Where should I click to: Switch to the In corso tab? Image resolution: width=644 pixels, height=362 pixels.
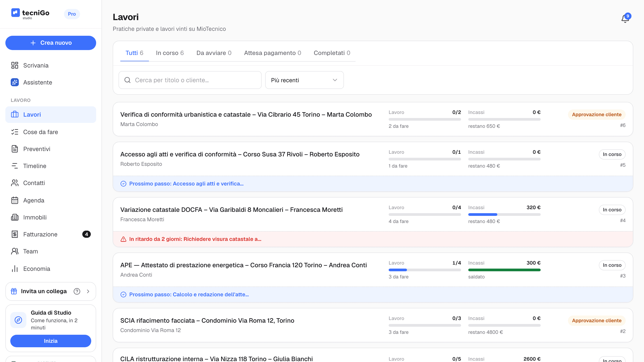pos(170,53)
